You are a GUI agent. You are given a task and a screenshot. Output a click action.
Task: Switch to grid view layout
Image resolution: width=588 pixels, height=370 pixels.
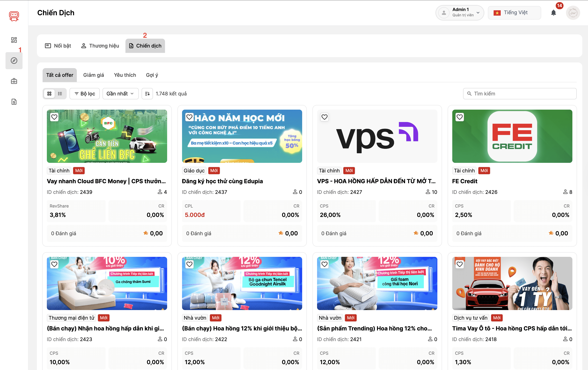[49, 93]
